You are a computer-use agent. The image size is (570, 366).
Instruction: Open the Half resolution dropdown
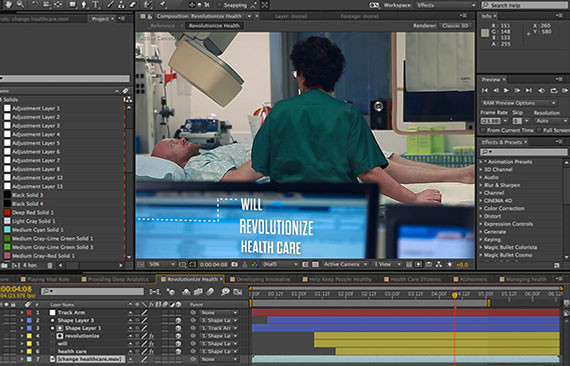click(280, 264)
